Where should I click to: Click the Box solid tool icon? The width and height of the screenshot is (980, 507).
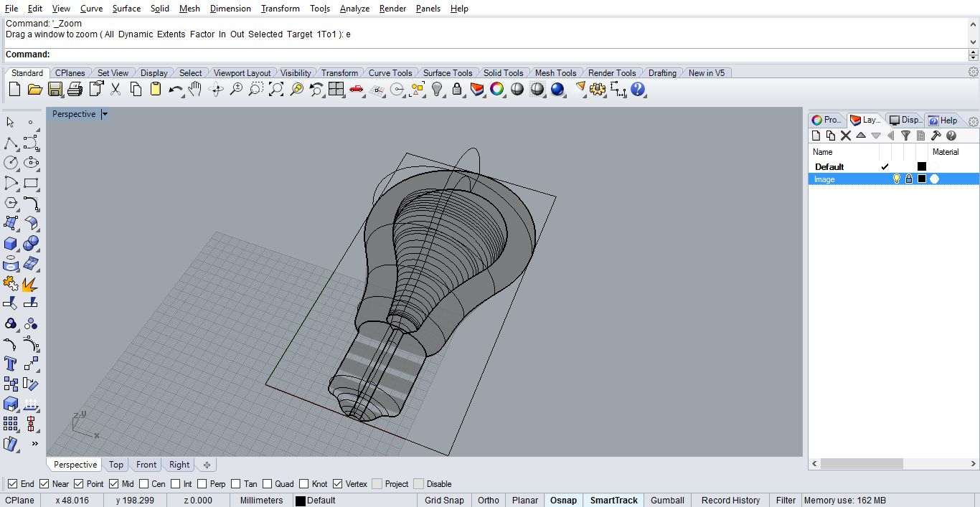click(11, 244)
